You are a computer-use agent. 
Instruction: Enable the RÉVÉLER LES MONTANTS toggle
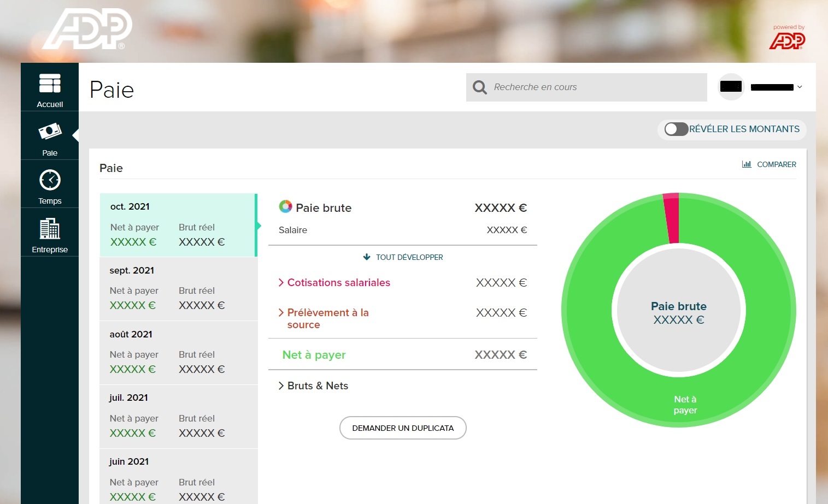coord(675,129)
